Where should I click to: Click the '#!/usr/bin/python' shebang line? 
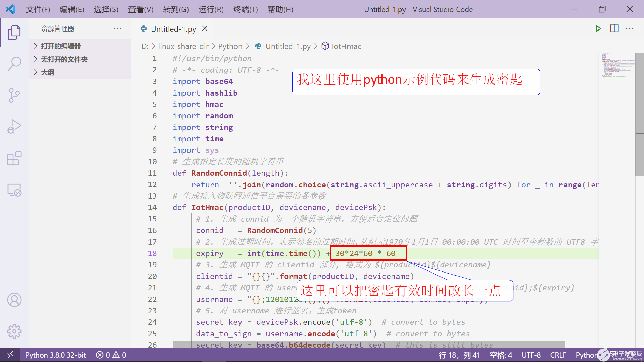(x=212, y=58)
